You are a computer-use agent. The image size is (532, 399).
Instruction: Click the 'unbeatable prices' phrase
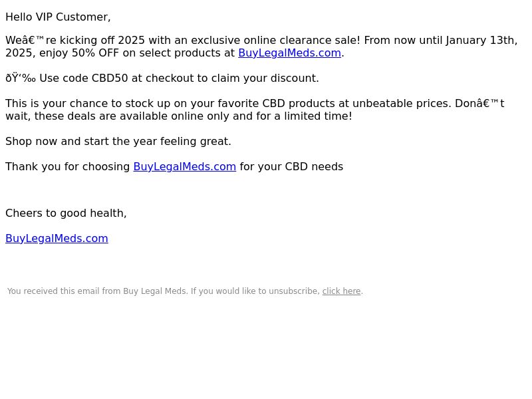point(402,103)
